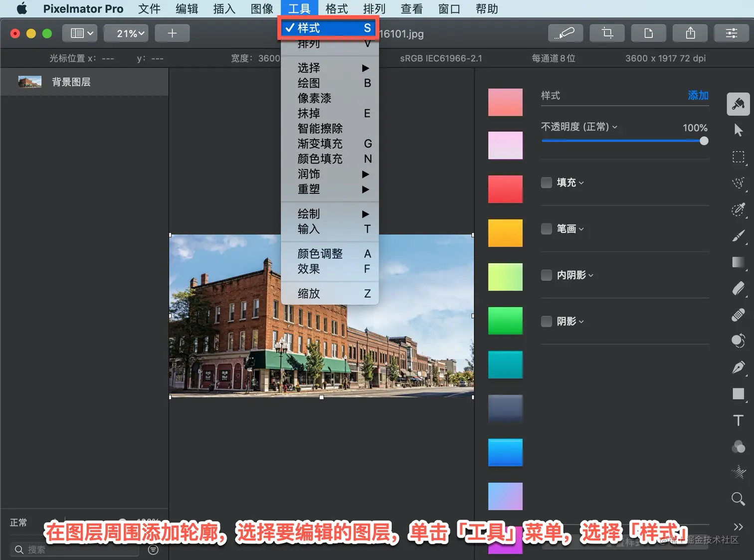The image size is (754, 560).
Task: Open the 文件 menu in menu bar
Action: tap(150, 8)
